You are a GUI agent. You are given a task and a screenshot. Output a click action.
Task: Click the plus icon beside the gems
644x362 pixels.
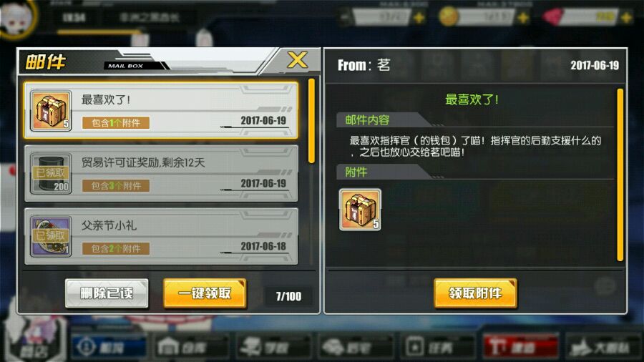click(x=626, y=18)
